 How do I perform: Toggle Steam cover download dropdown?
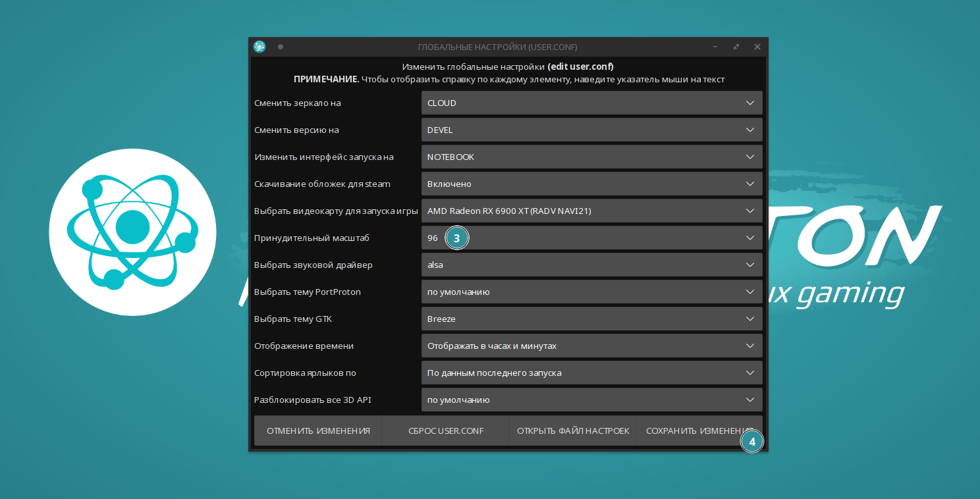591,184
